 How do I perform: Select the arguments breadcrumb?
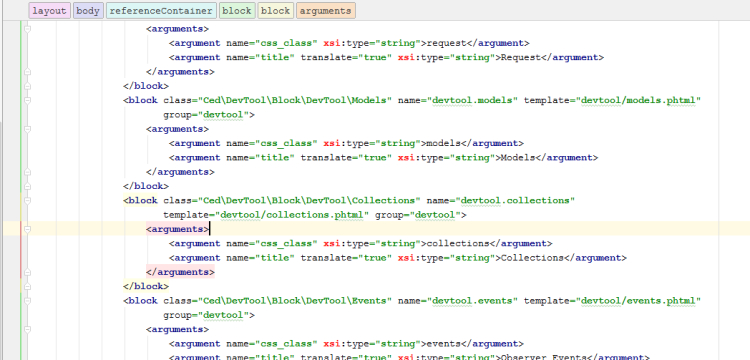326,11
